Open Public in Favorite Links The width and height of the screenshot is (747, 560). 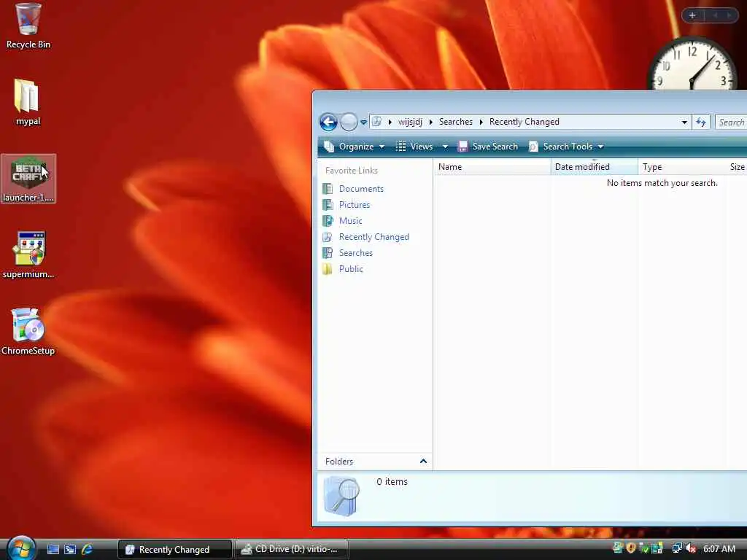(343, 269)
